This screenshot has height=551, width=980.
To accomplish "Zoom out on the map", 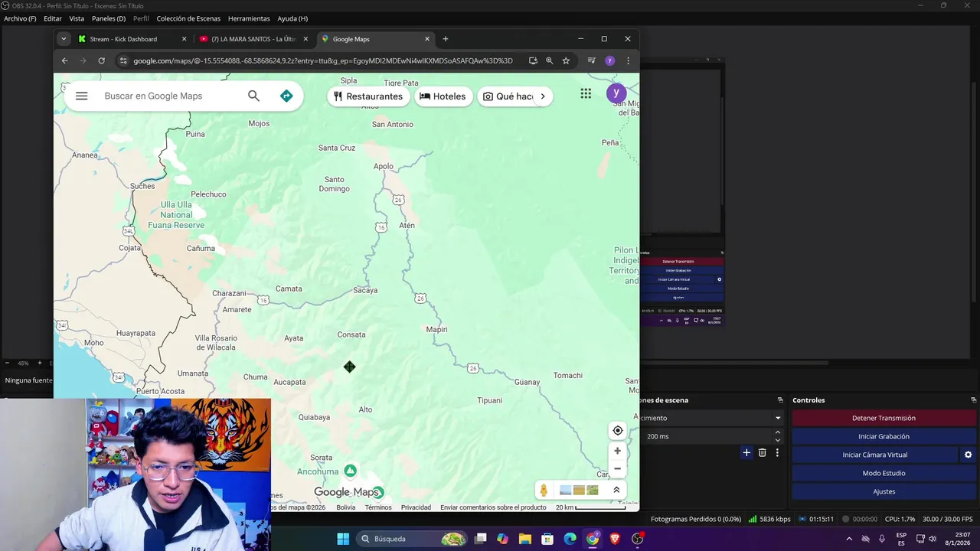I will (x=617, y=468).
